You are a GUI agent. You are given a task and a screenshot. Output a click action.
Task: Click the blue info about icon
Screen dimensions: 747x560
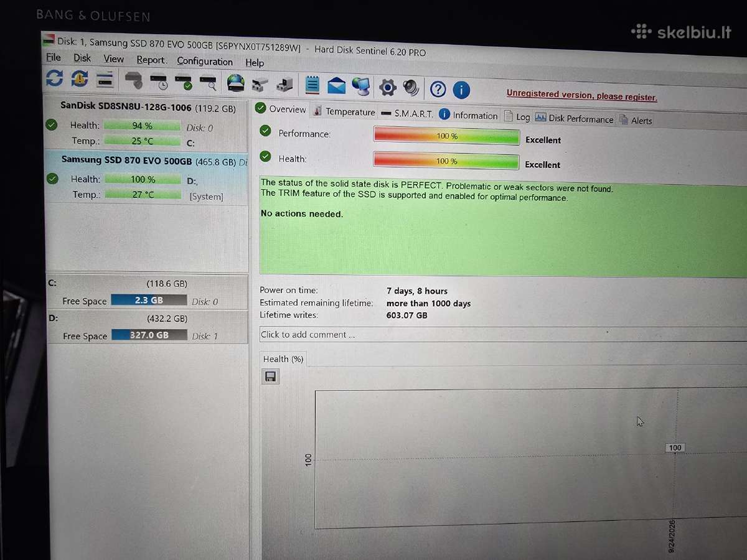click(461, 90)
